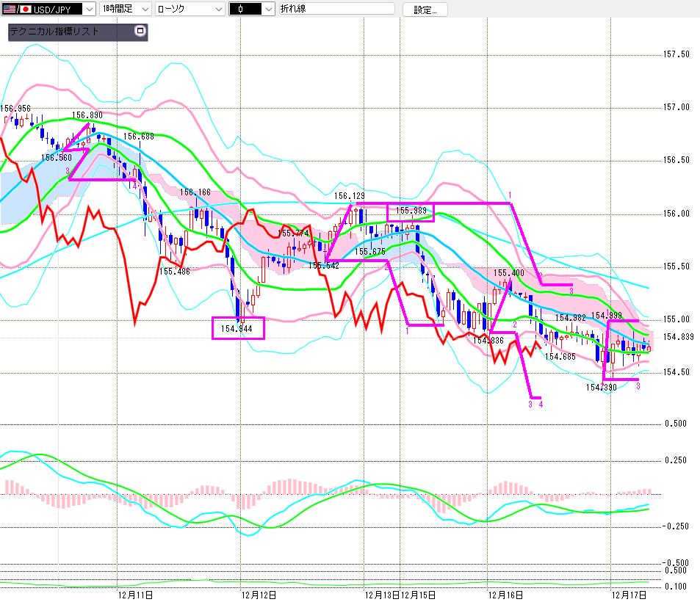Open the USD/JPY currency pair dropdown
Image resolution: width=700 pixels, height=602 pixels.
pyautogui.click(x=89, y=10)
